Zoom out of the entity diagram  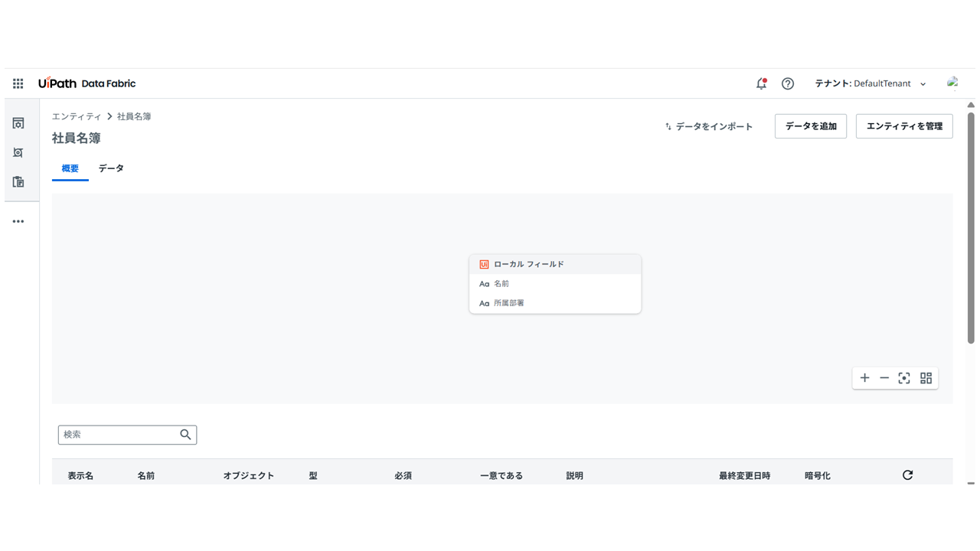(x=884, y=377)
